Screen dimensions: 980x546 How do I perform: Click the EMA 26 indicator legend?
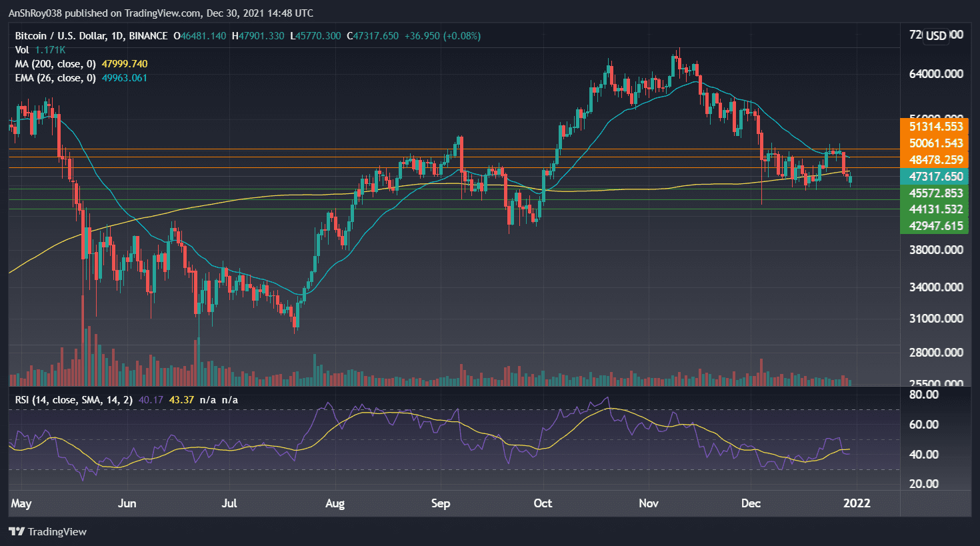pos(57,78)
